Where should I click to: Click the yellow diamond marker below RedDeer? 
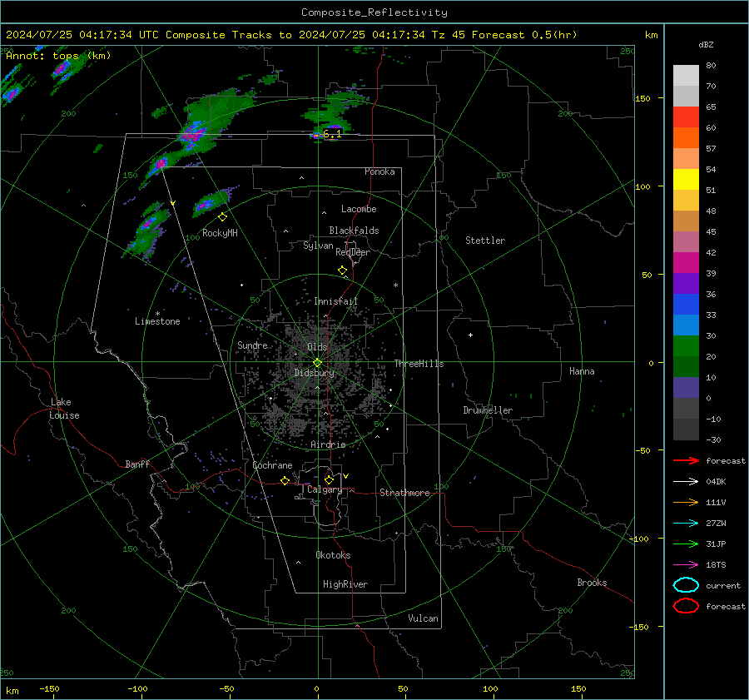[x=342, y=271]
